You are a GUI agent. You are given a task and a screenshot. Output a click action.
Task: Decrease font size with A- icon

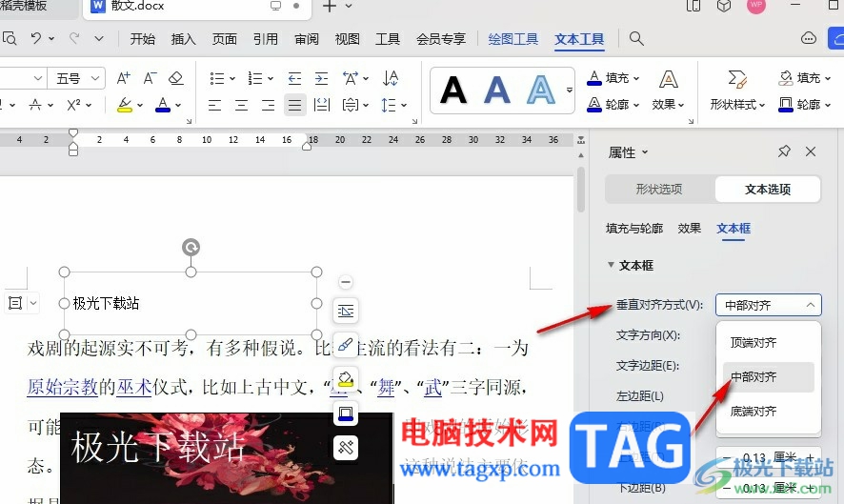click(150, 79)
